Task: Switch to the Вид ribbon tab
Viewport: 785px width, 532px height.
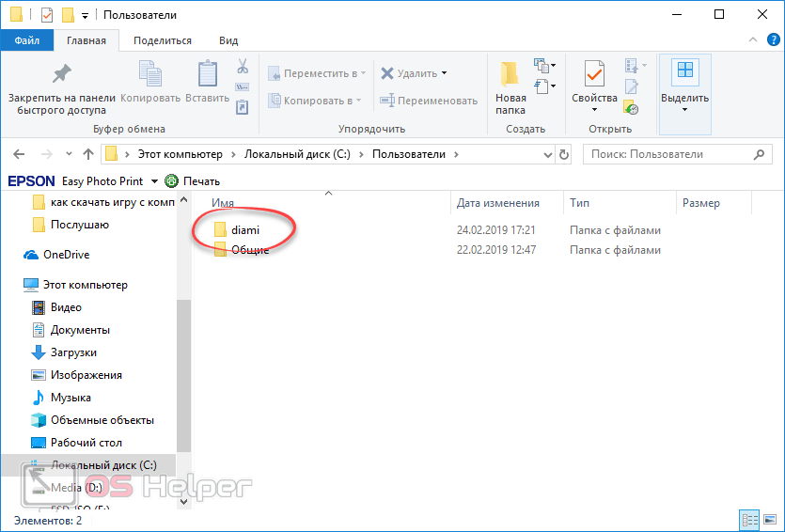Action: (228, 40)
